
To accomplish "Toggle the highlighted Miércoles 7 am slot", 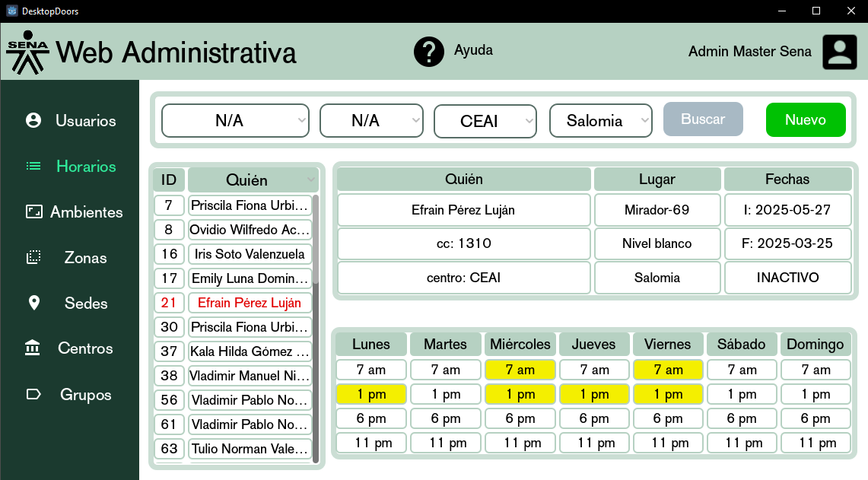I will (520, 369).
